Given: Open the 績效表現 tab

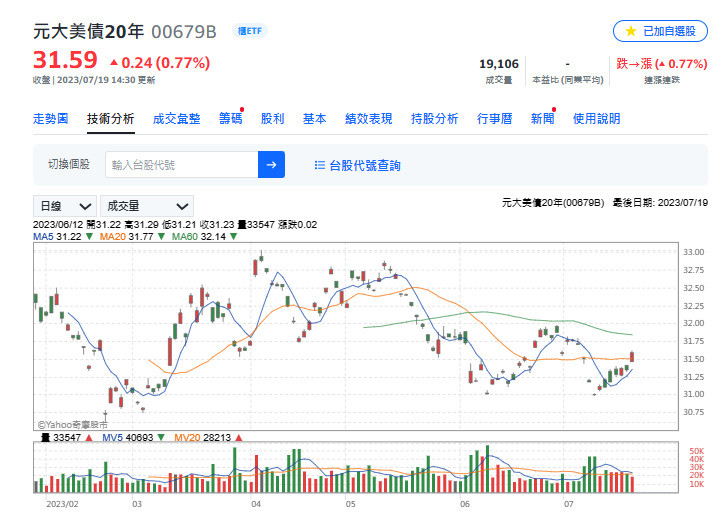Looking at the screenshot, I should pyautogui.click(x=369, y=119).
